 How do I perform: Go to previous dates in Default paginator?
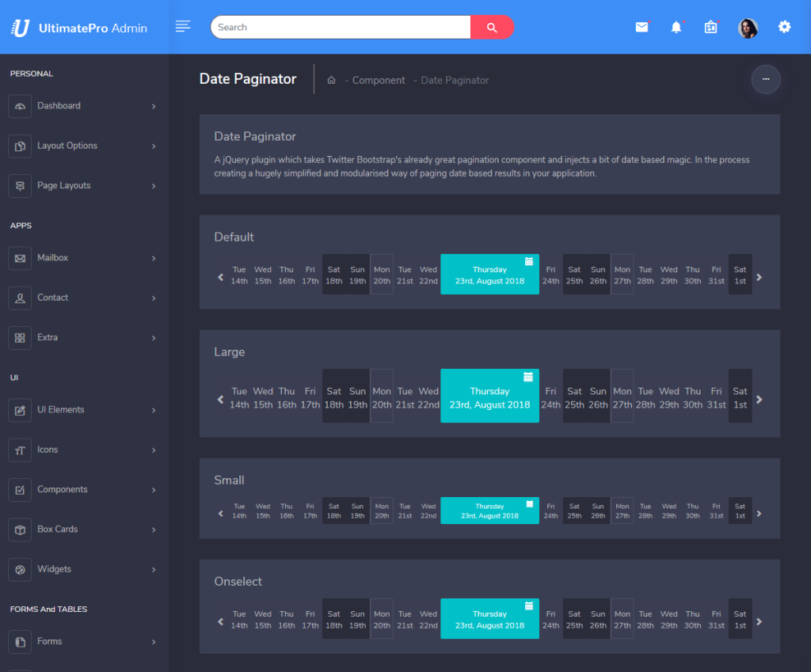coord(220,277)
